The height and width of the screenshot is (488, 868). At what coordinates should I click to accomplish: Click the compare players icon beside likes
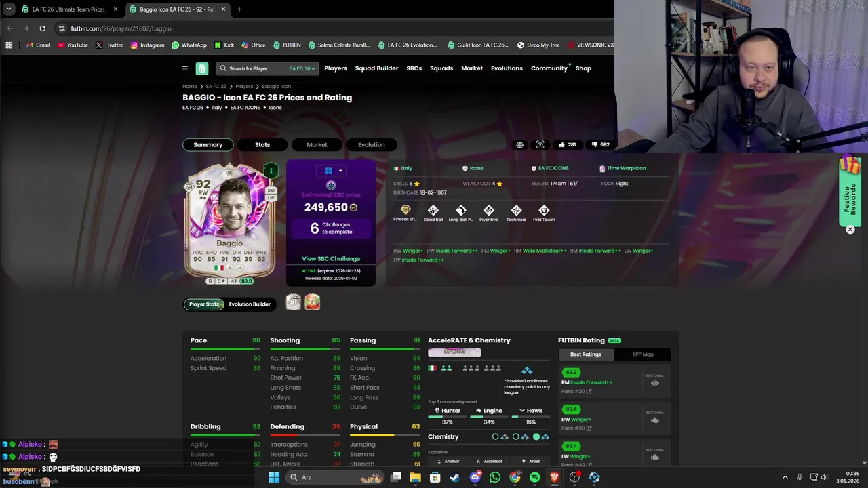pos(519,144)
